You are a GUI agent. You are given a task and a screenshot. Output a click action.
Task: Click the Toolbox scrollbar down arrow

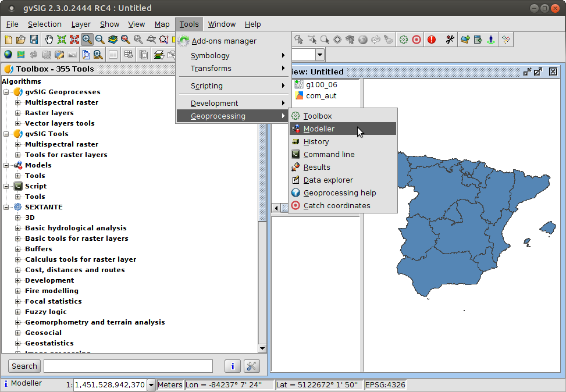coord(262,348)
